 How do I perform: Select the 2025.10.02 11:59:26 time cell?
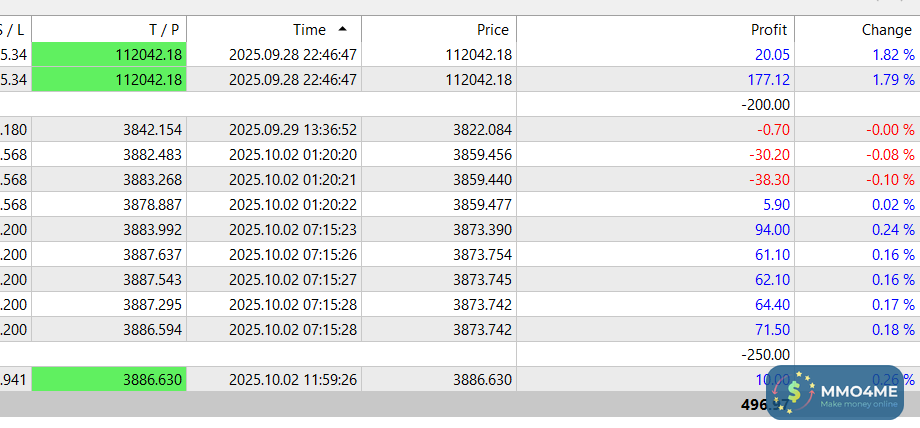click(x=293, y=380)
